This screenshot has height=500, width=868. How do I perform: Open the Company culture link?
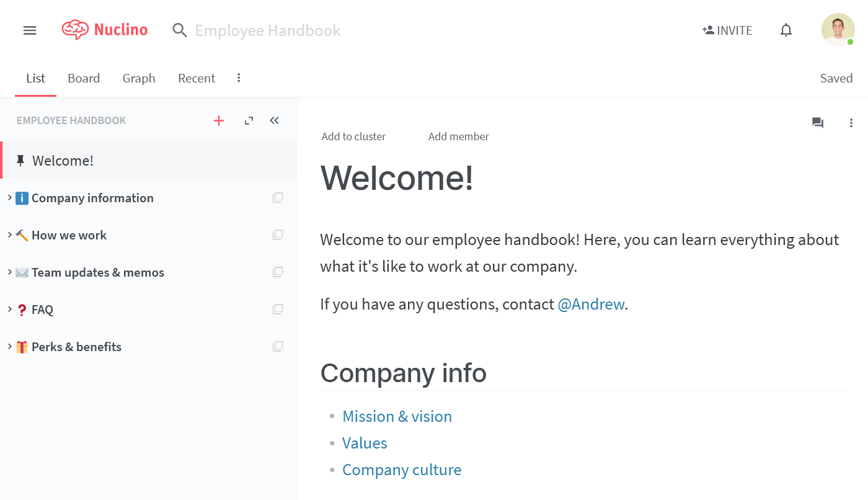pos(402,470)
